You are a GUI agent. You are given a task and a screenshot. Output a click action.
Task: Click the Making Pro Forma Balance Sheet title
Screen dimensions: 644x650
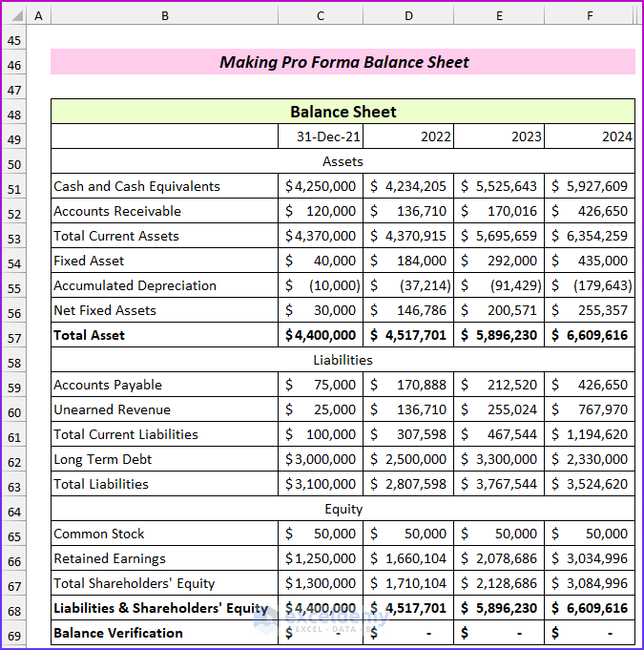pos(343,62)
